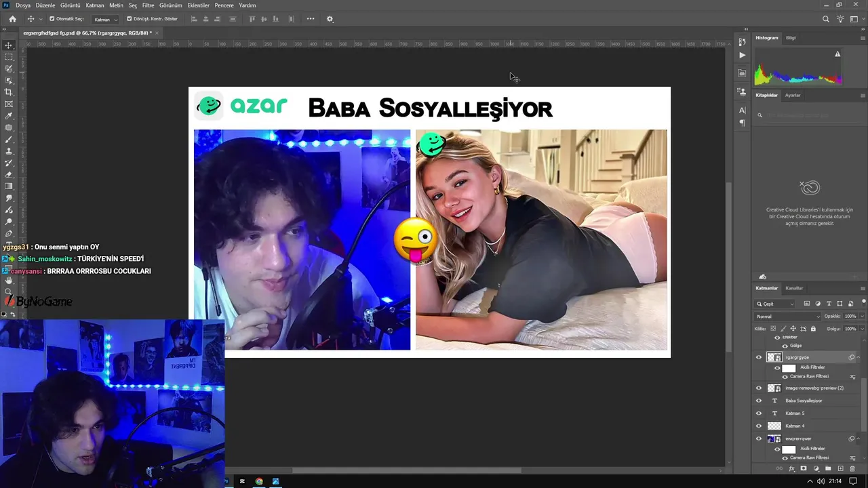Open the Opaklık 100% dropdown arrow
The height and width of the screenshot is (488, 868).
coord(862,317)
